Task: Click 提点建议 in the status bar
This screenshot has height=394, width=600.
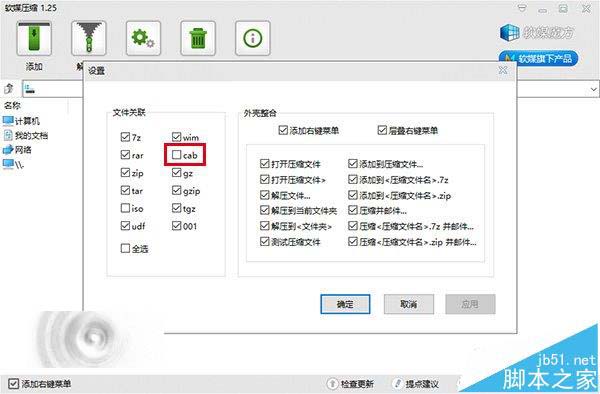Action: (x=416, y=383)
